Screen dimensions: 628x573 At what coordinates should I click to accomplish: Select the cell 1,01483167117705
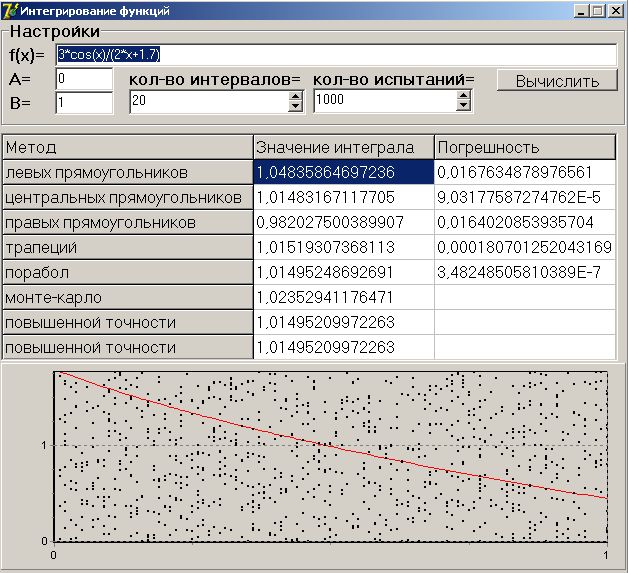[x=344, y=197]
